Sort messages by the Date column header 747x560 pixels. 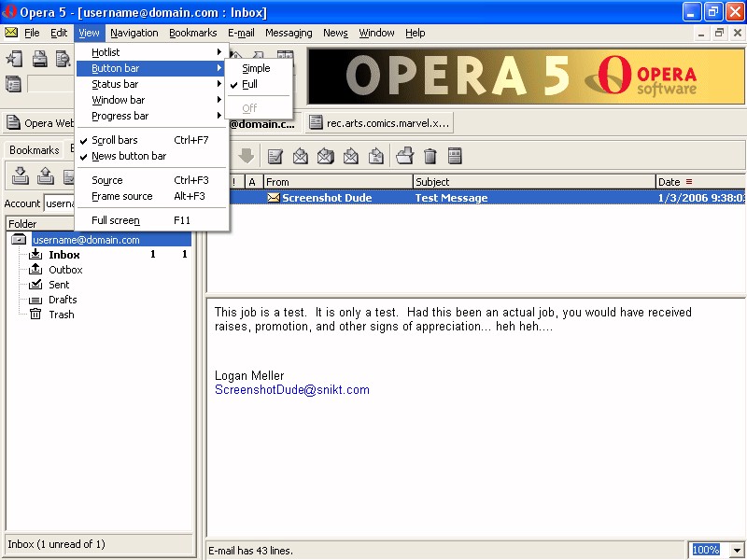(x=700, y=182)
